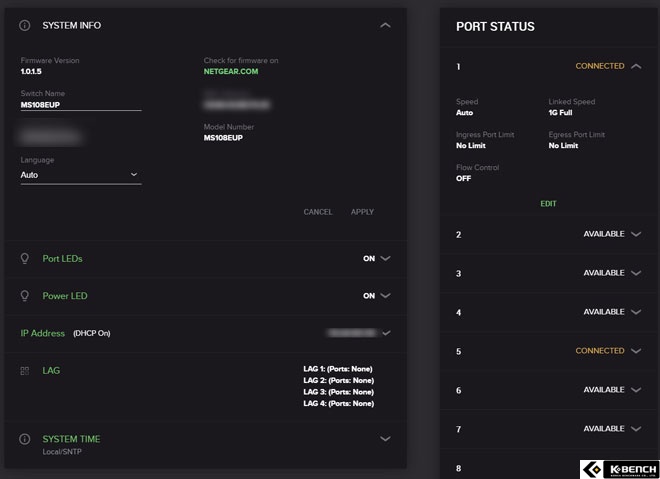Click the LAG grid icon
The width and height of the screenshot is (660, 479).
coord(25,371)
